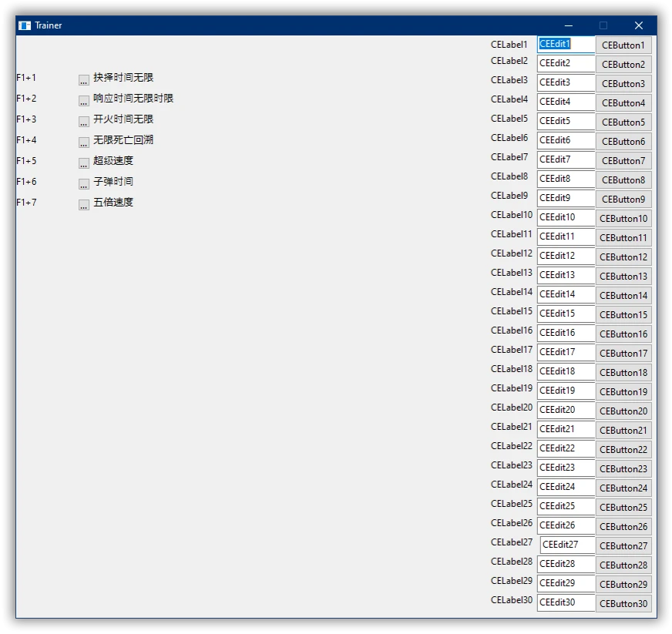Trigger CEButton20
The width and height of the screenshot is (672, 634).
point(623,411)
